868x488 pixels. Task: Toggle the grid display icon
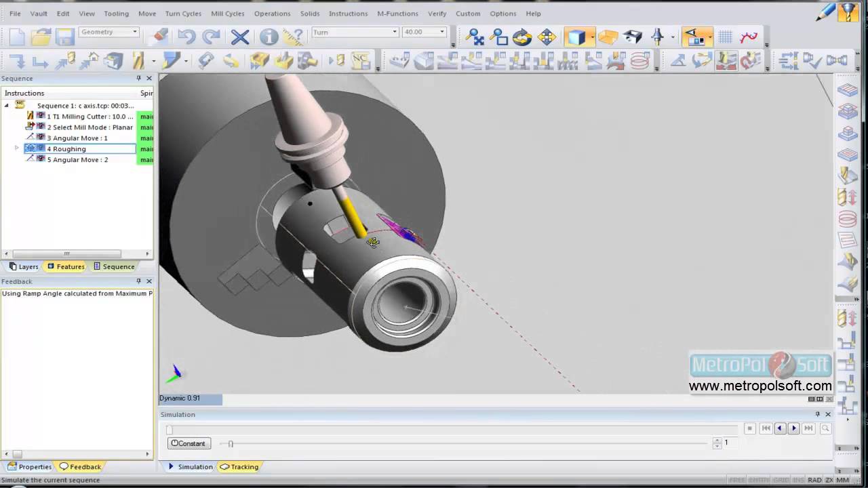click(725, 37)
